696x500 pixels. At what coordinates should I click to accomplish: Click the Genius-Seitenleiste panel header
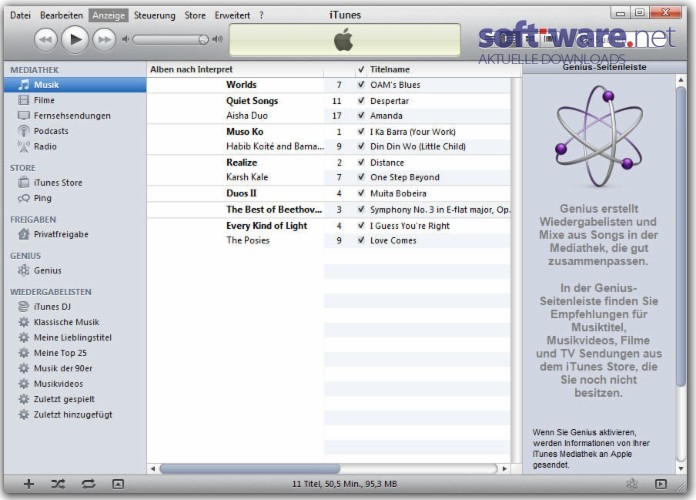[x=604, y=67]
